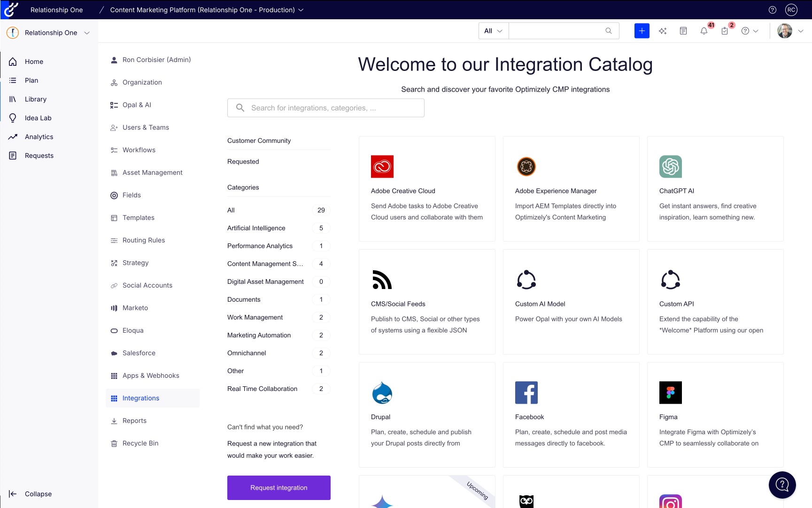This screenshot has height=508, width=812.
Task: Filter by Artificial Intelligence category
Action: coord(256,228)
